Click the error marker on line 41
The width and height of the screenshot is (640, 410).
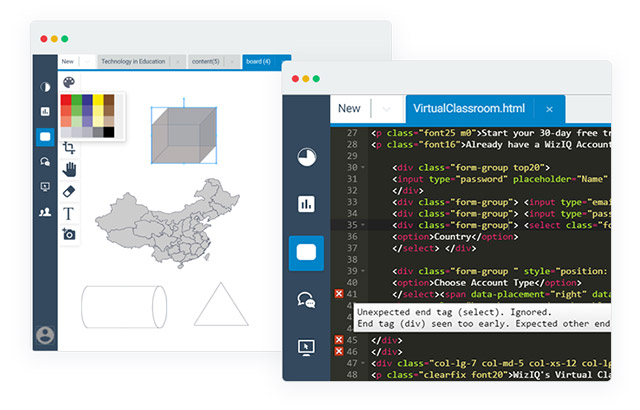tap(338, 294)
